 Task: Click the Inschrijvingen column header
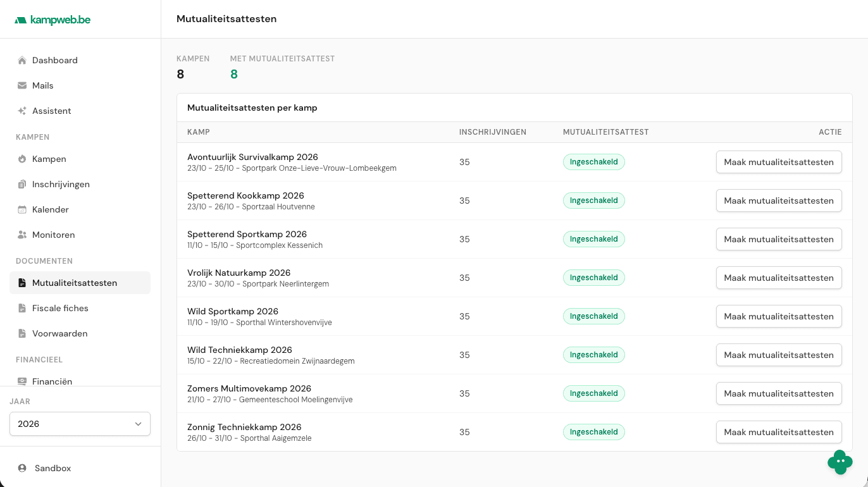click(493, 132)
